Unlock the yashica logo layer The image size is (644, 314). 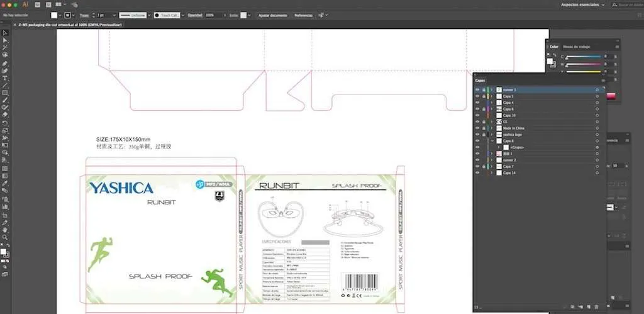(484, 135)
